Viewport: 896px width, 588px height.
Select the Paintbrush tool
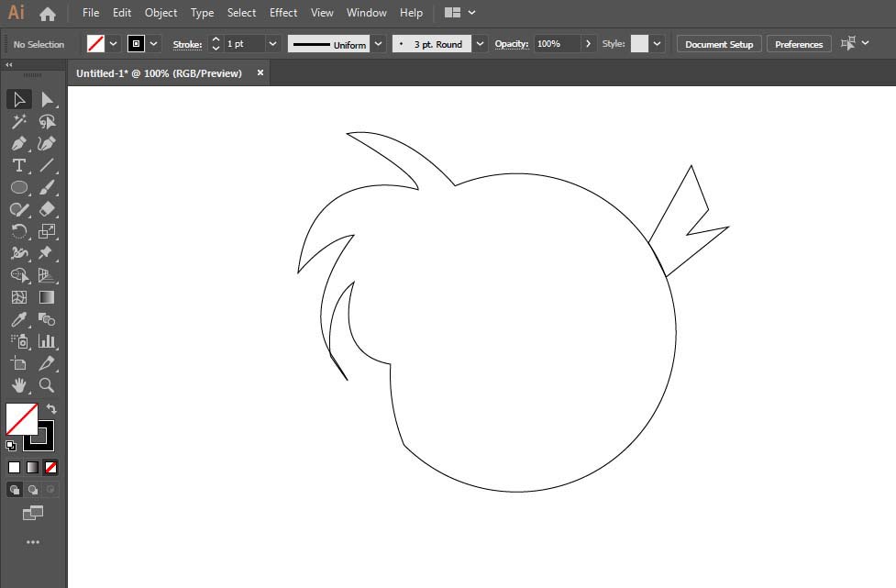point(47,187)
